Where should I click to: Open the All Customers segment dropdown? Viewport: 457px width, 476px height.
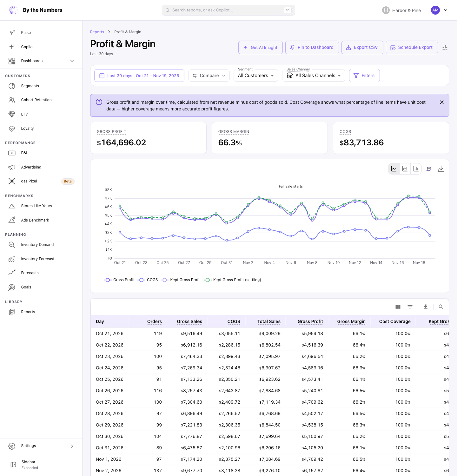[256, 76]
